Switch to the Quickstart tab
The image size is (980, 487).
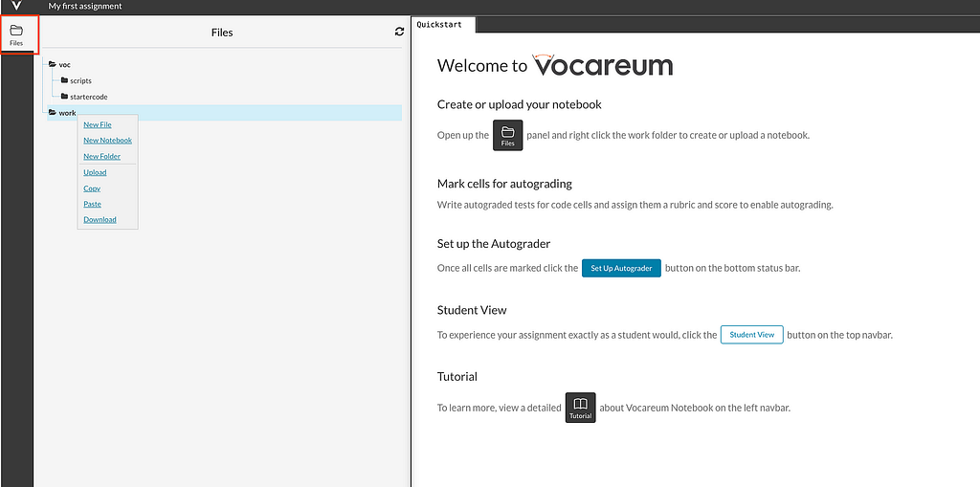(443, 25)
